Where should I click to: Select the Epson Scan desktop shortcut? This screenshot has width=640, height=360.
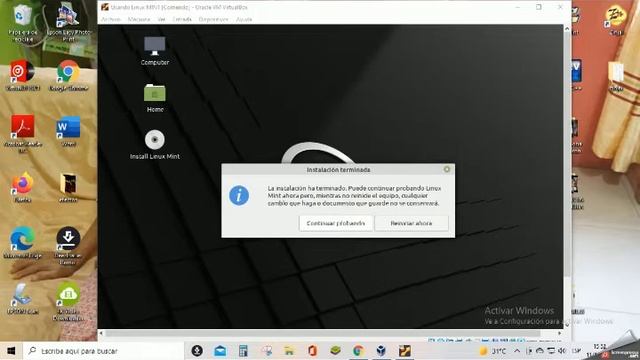(22, 299)
